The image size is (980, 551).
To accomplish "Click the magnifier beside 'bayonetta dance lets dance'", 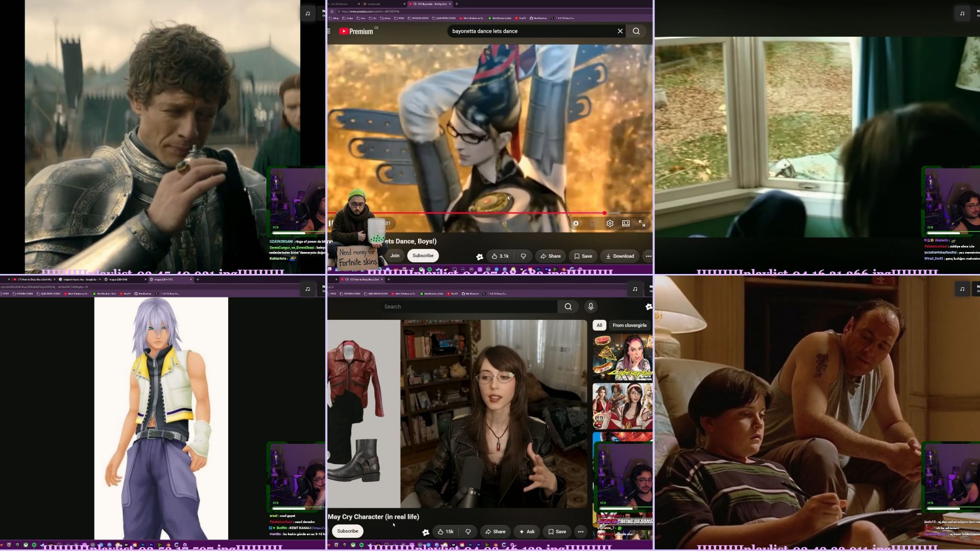I will (x=636, y=31).
